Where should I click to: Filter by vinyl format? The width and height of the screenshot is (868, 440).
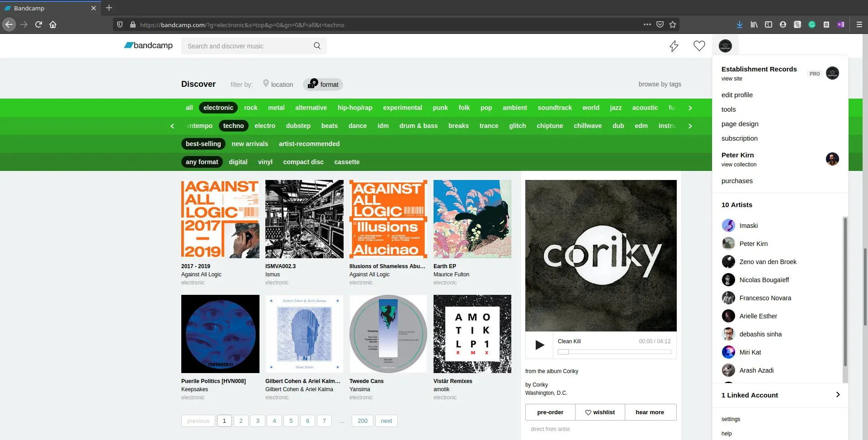[x=265, y=162]
